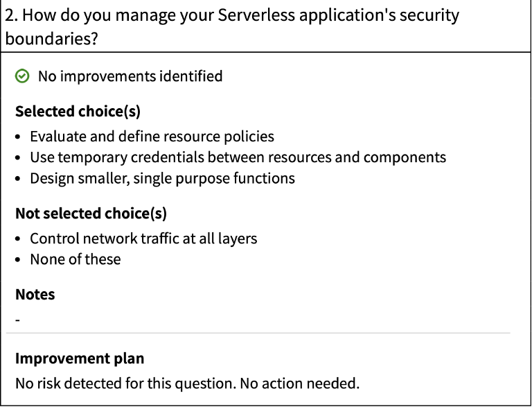Click 'No improvements identified' status text

tap(130, 76)
